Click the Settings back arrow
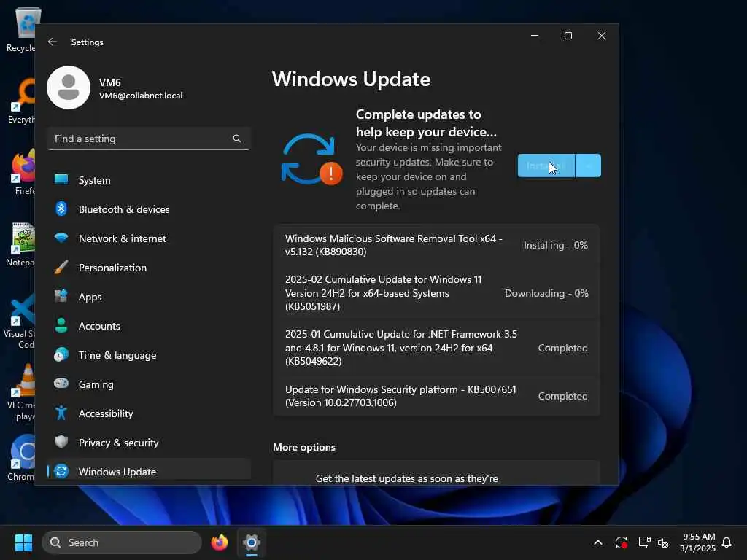The image size is (747, 560). 53,42
